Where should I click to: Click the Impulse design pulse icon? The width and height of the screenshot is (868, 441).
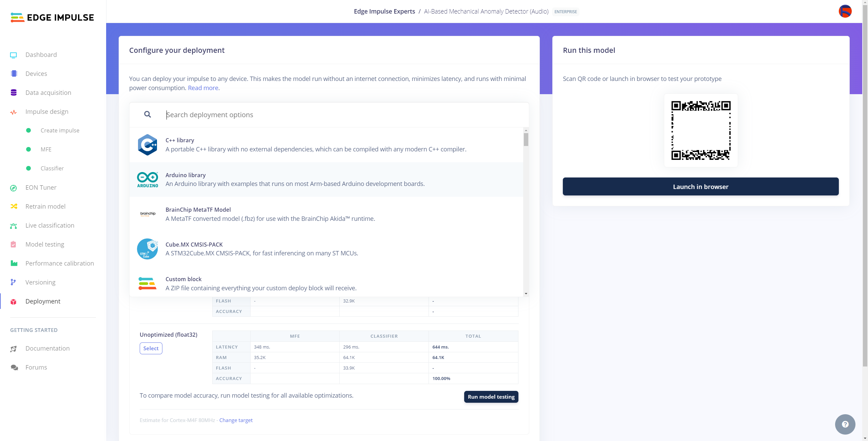[14, 112]
